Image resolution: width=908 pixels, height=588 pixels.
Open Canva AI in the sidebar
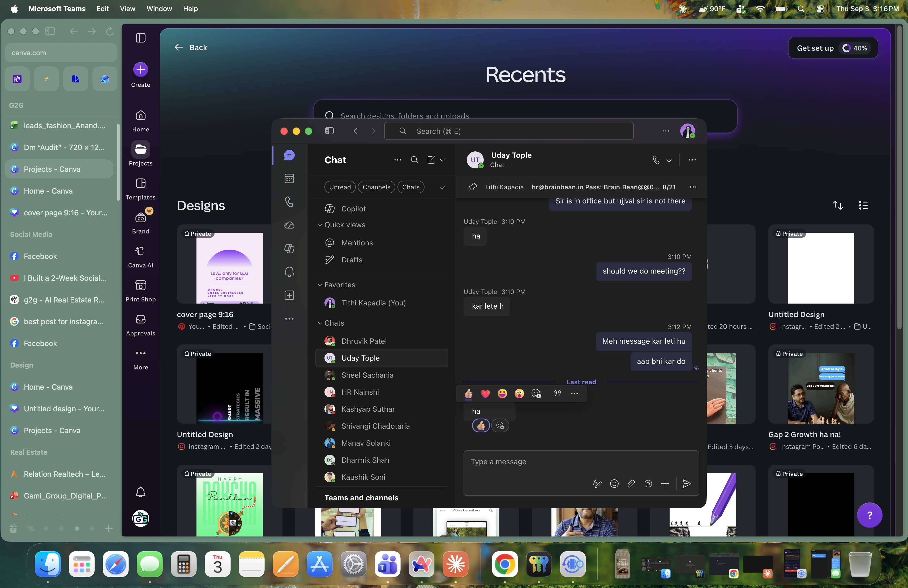tap(140, 257)
